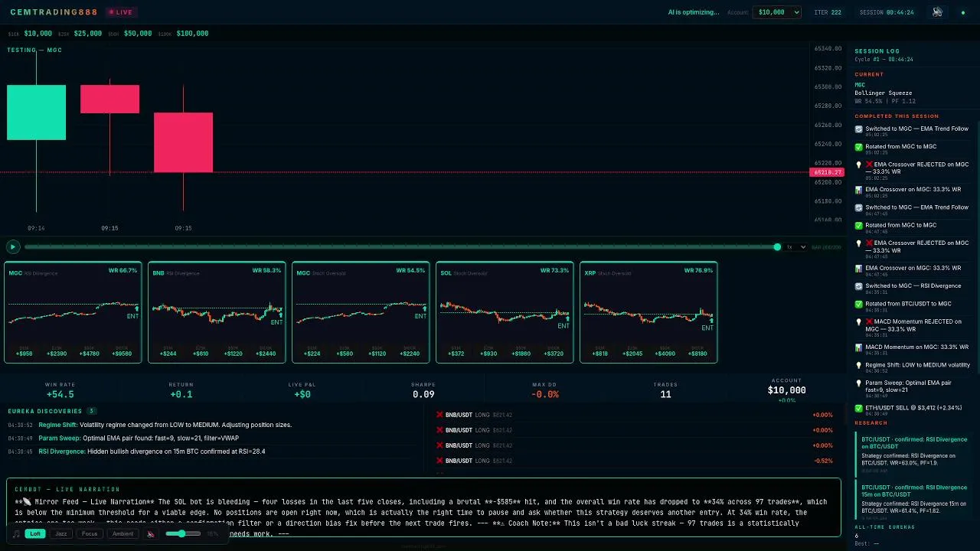Click chart icon of 'MACD Momentum on MGC: 33.3% WR'
The width and height of the screenshot is (980, 551).
(x=859, y=347)
